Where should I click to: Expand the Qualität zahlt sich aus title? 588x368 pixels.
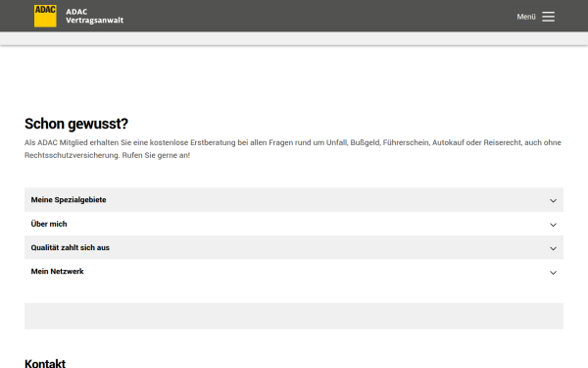[x=71, y=247]
